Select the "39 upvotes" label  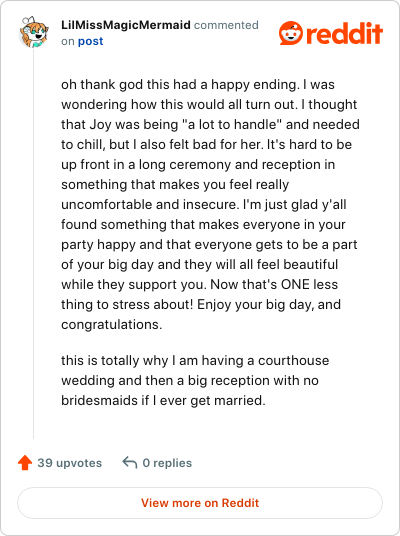point(70,463)
